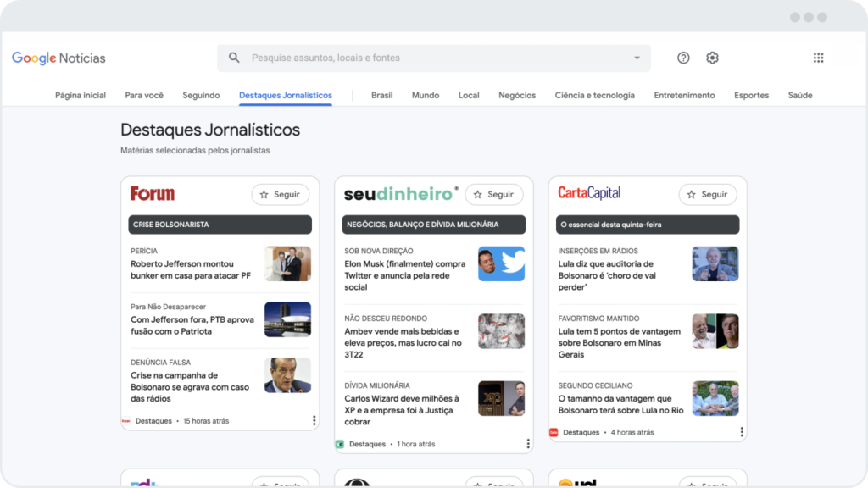Viewport: 868px width, 488px height.
Task: Click the search magnifier icon
Action: point(234,58)
